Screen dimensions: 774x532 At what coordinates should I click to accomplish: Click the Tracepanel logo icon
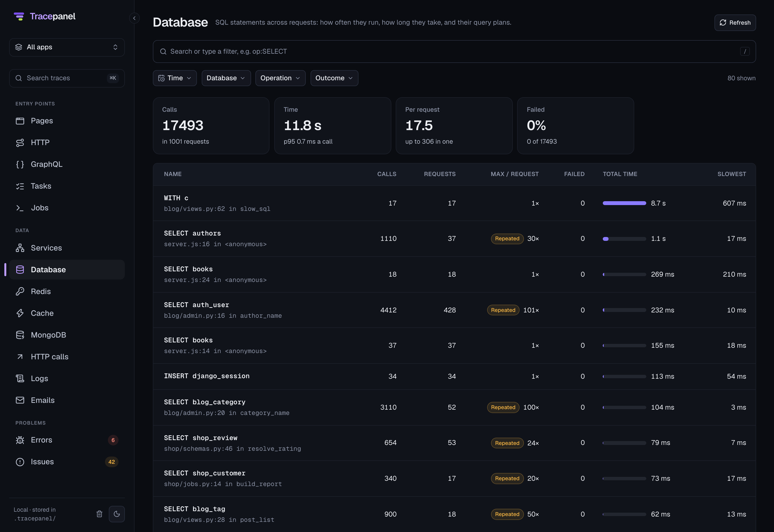[x=19, y=16]
